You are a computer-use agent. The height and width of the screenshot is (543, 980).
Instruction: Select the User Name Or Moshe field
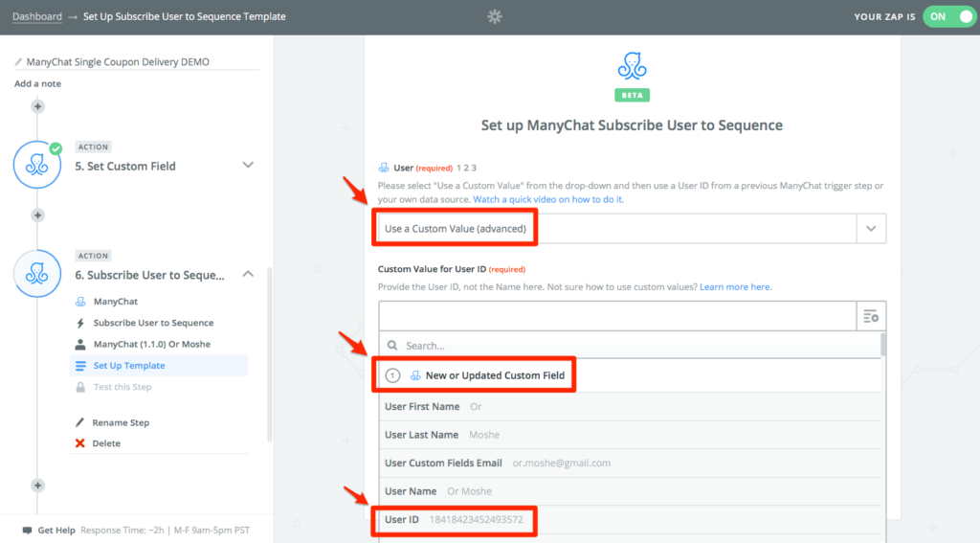point(630,491)
